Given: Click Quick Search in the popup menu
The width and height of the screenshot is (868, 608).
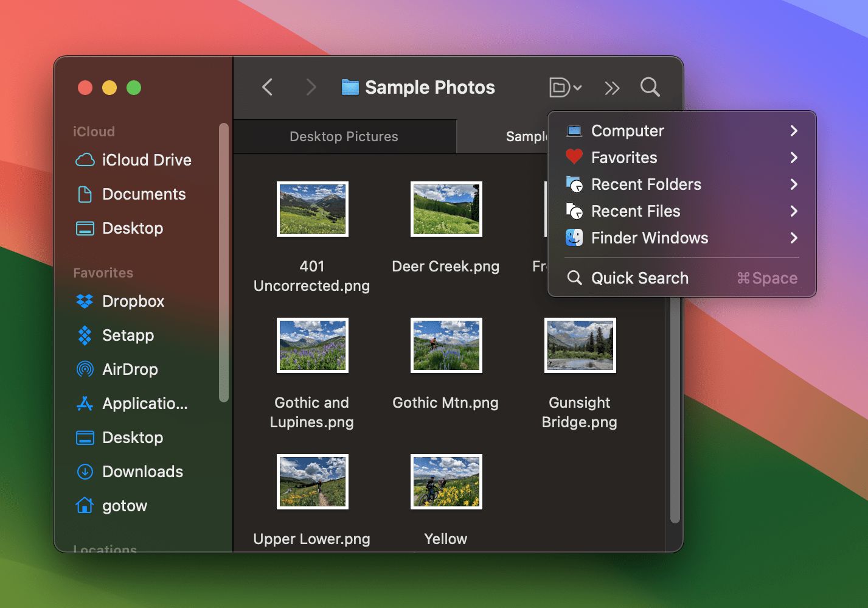Looking at the screenshot, I should pyautogui.click(x=639, y=278).
